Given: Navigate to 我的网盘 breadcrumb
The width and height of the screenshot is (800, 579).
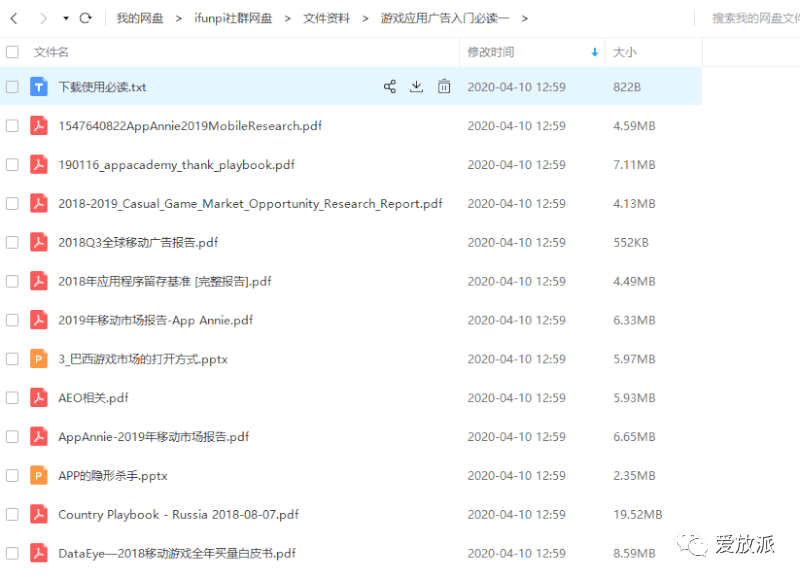Looking at the screenshot, I should (x=140, y=18).
